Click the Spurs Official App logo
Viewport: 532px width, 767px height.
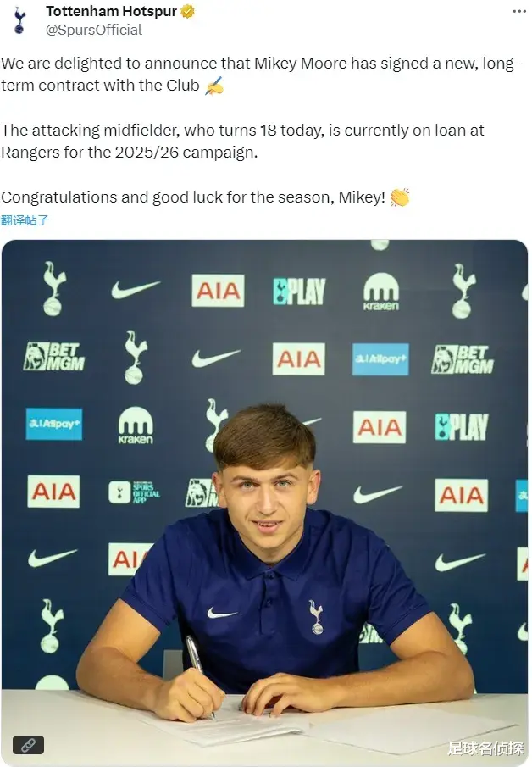point(134,492)
